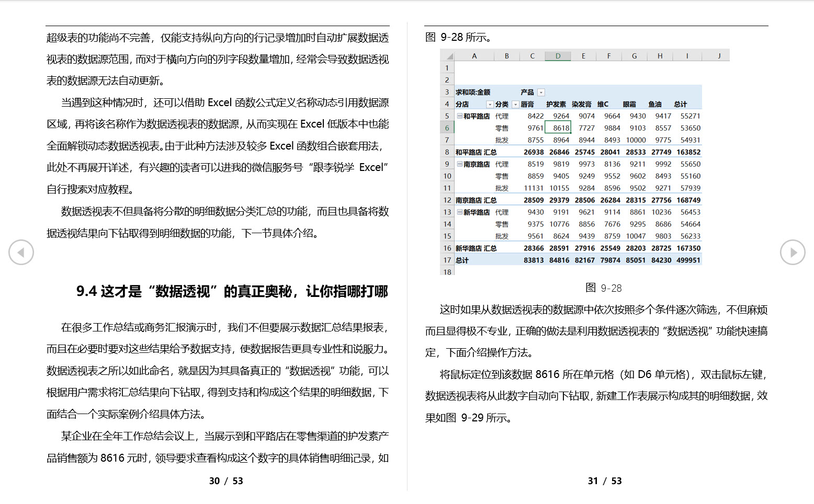Click the page indicator 31 / 53

(x=605, y=481)
